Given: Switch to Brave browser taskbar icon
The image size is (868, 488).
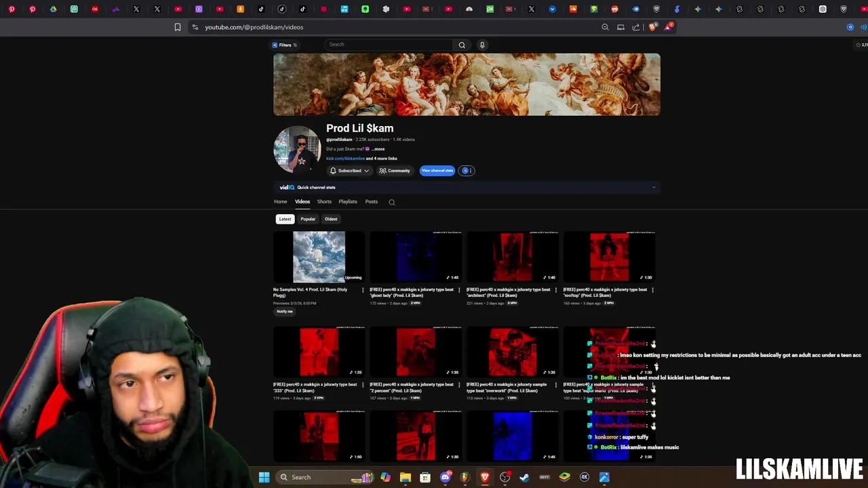Looking at the screenshot, I should 485,477.
